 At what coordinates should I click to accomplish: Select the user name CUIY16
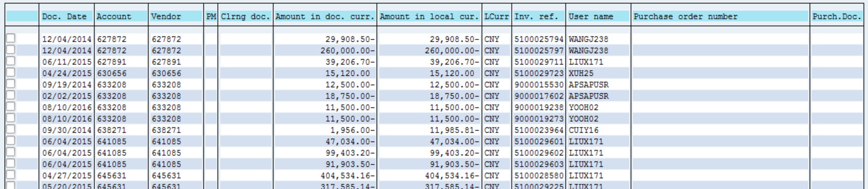[x=583, y=130]
